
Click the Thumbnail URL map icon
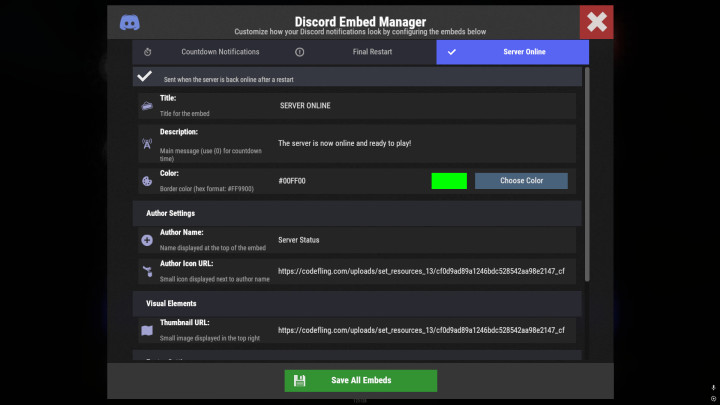(x=147, y=331)
